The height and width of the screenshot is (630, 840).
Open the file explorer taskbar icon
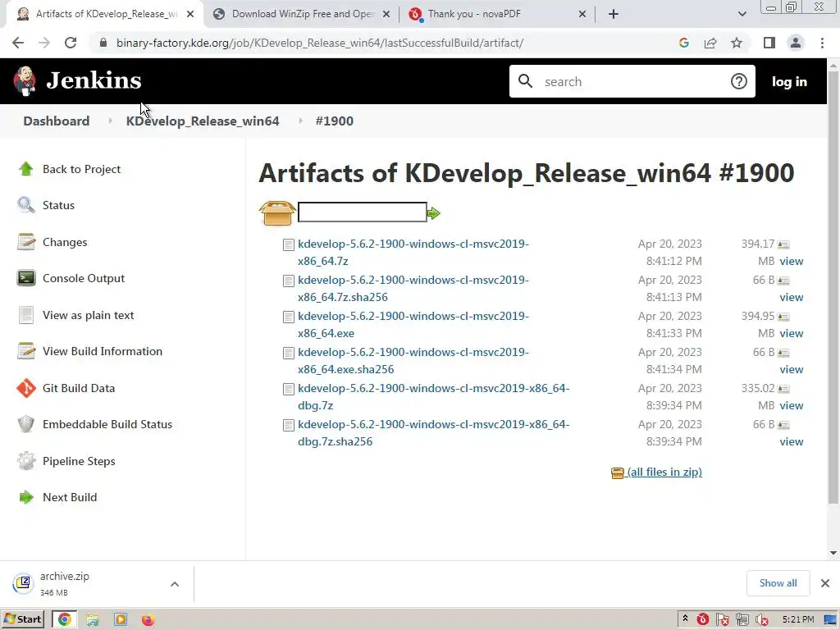[93, 619]
